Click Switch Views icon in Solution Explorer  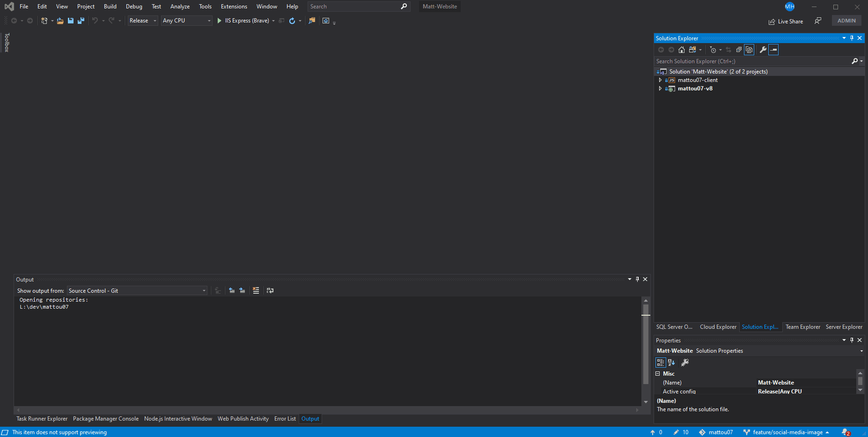[x=692, y=50]
